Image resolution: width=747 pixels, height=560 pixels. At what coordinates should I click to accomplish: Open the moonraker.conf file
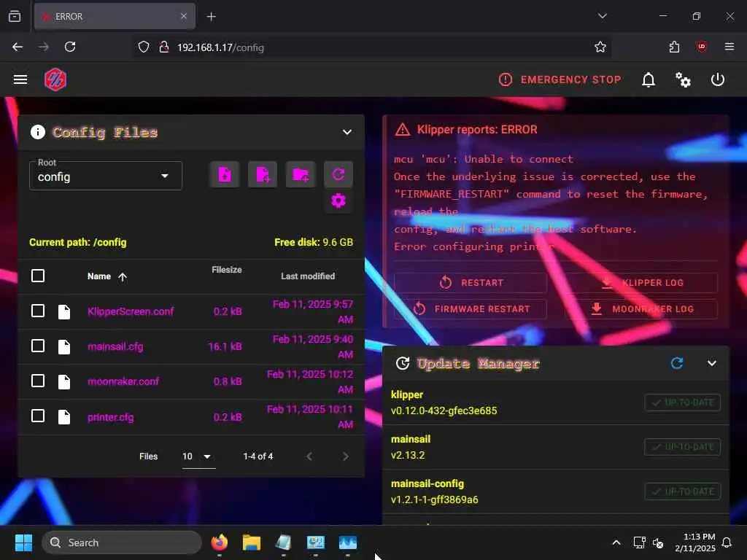(x=123, y=381)
